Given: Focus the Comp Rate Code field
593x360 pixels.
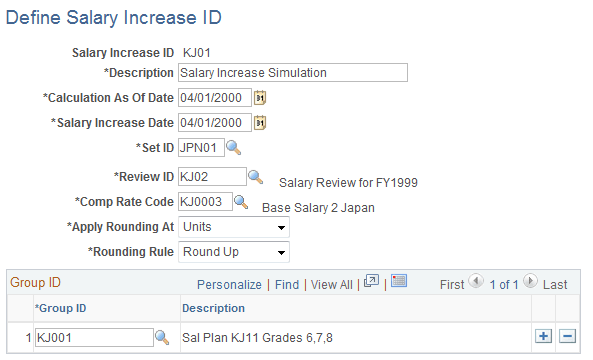Looking at the screenshot, I should [x=205, y=202].
